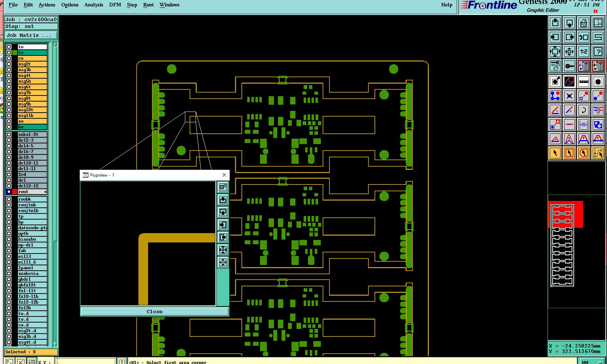Toggle the checkbox for layer drl2-3
Image resolution: width=607 pixels, height=364 pixels.
click(9, 140)
